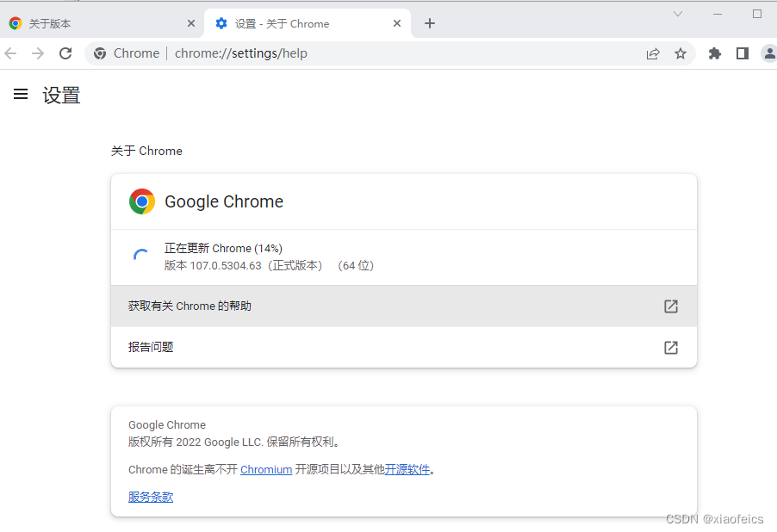Click the Google Chrome logo in the card
This screenshot has width=777, height=532.
[x=142, y=201]
